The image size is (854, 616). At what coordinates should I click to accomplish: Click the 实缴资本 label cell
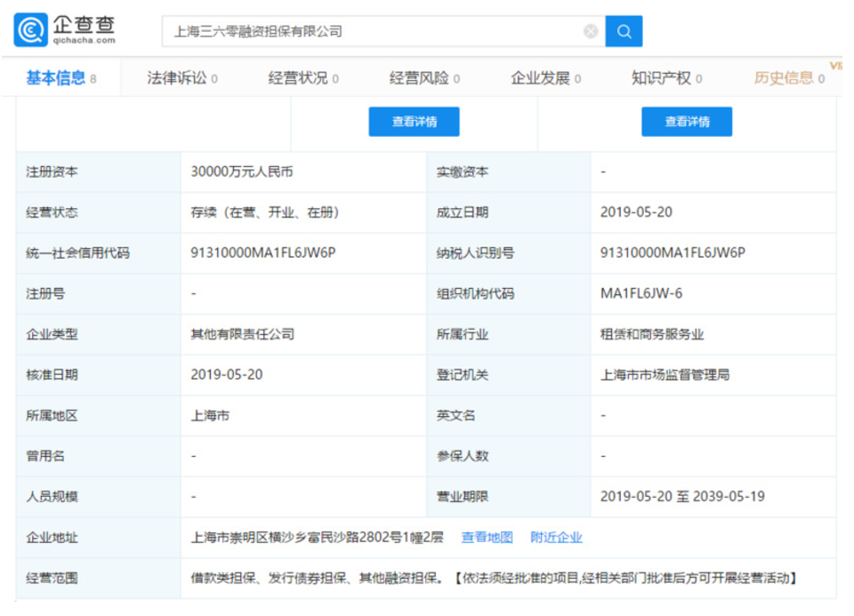tap(509, 172)
